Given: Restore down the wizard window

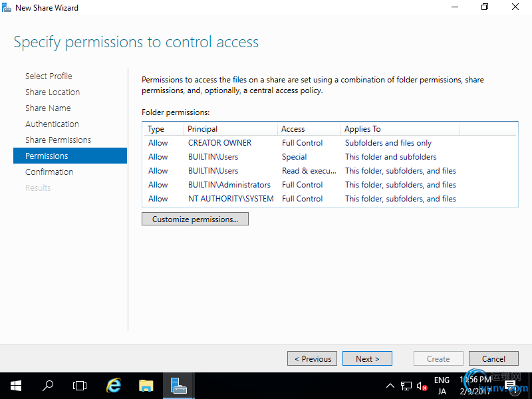Looking at the screenshot, I should (485, 7).
